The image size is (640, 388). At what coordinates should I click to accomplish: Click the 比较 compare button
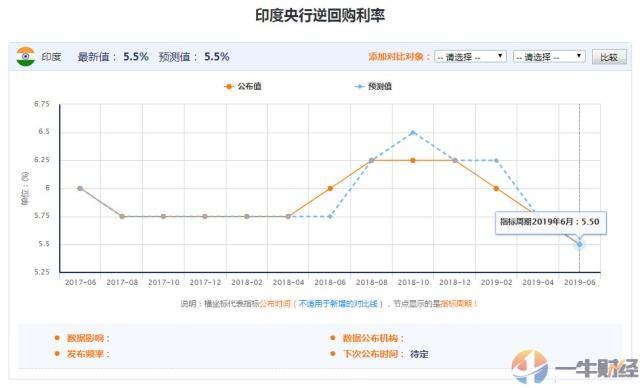[609, 57]
